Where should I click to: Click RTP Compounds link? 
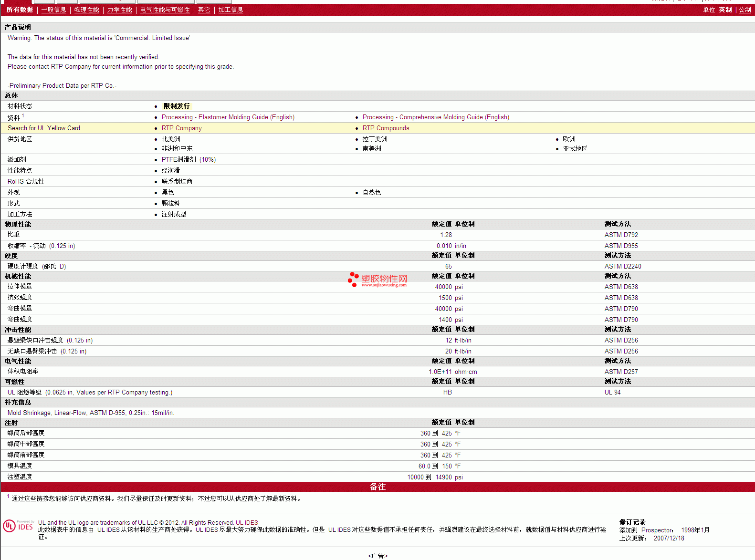pyautogui.click(x=386, y=128)
